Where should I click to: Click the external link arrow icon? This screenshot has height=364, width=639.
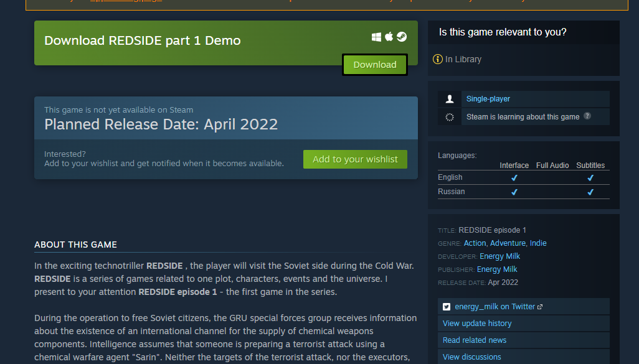[x=540, y=307]
